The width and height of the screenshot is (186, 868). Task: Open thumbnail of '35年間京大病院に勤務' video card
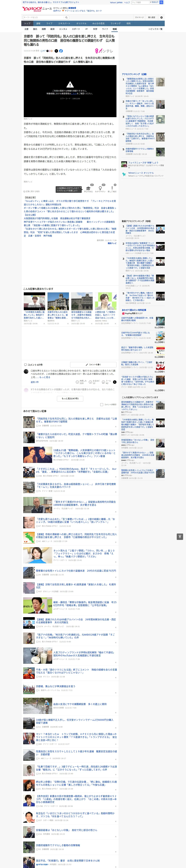click(x=34, y=301)
